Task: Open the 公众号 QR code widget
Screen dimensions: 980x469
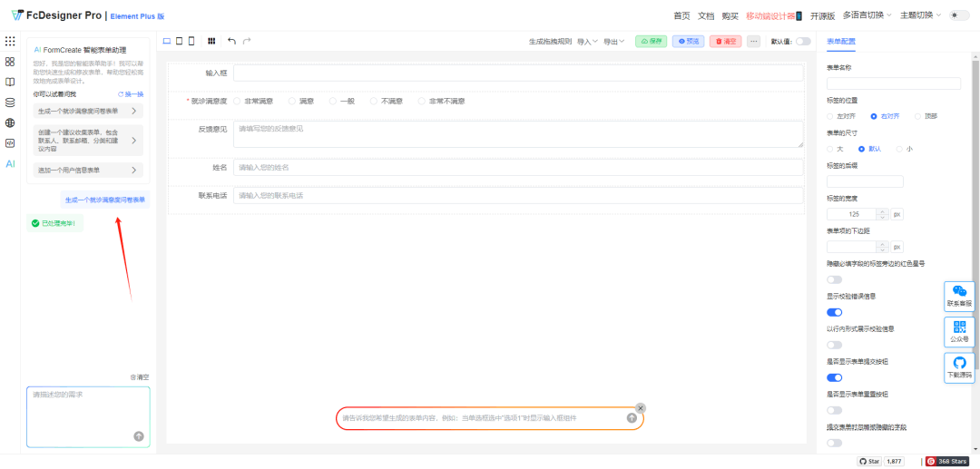Action: click(959, 332)
